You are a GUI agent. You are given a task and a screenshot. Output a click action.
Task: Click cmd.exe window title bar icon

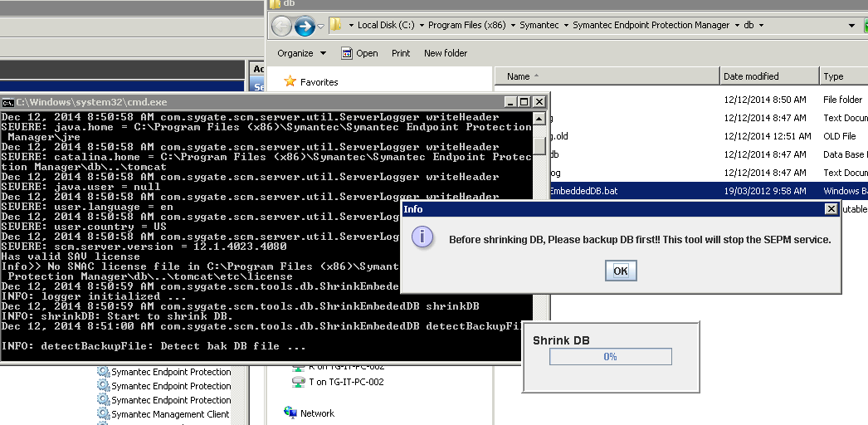click(7, 102)
